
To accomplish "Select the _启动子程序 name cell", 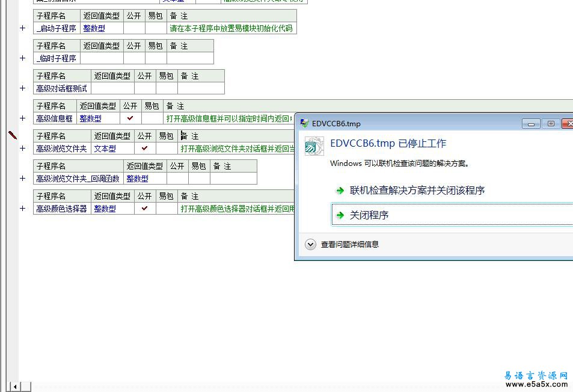I will 57,28.
